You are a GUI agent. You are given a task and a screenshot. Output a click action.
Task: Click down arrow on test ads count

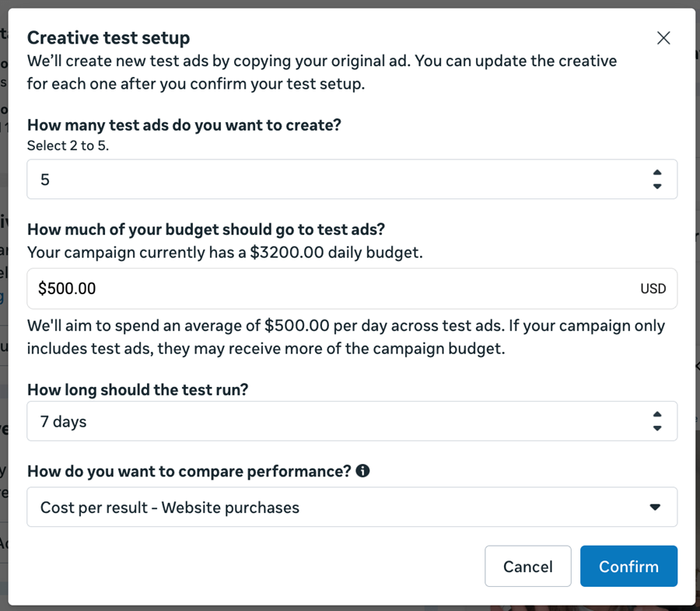[657, 187]
